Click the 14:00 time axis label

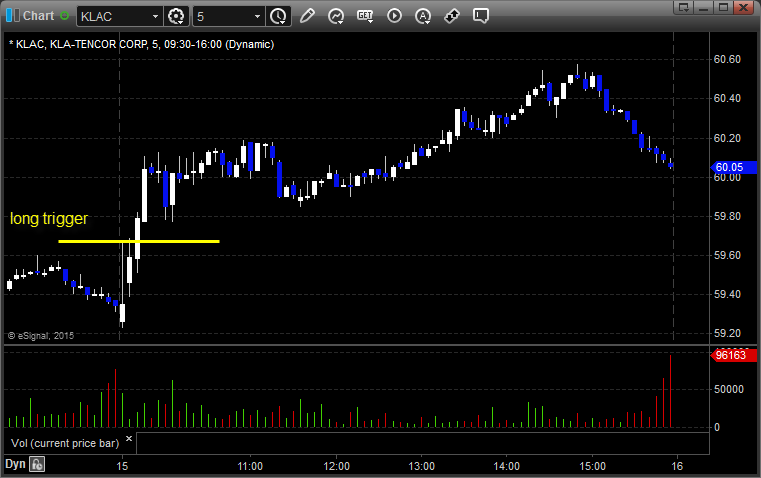pyautogui.click(x=507, y=466)
